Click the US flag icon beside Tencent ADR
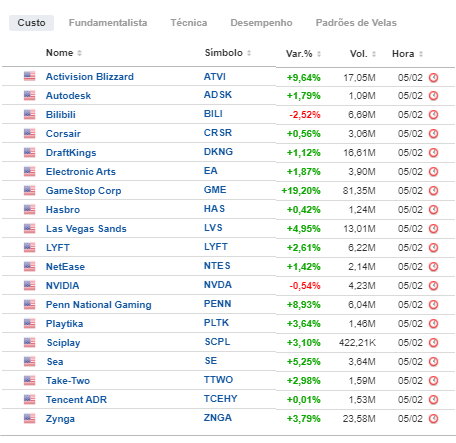 click(x=29, y=400)
